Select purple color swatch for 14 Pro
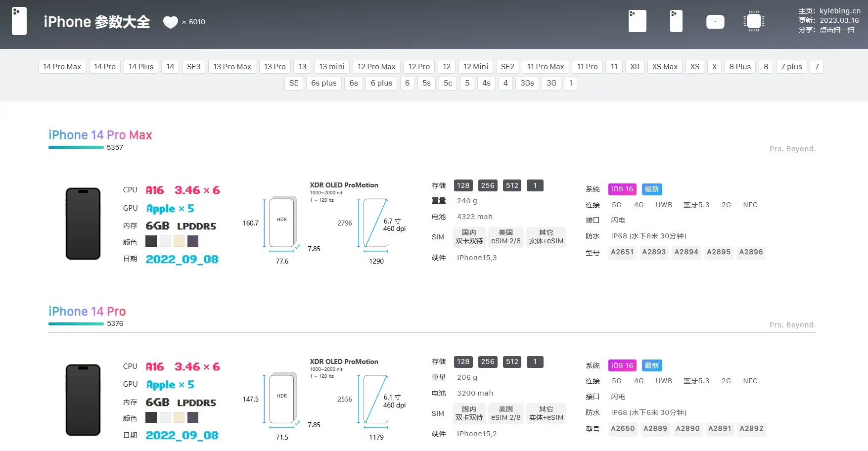The height and width of the screenshot is (451, 868). tap(193, 417)
